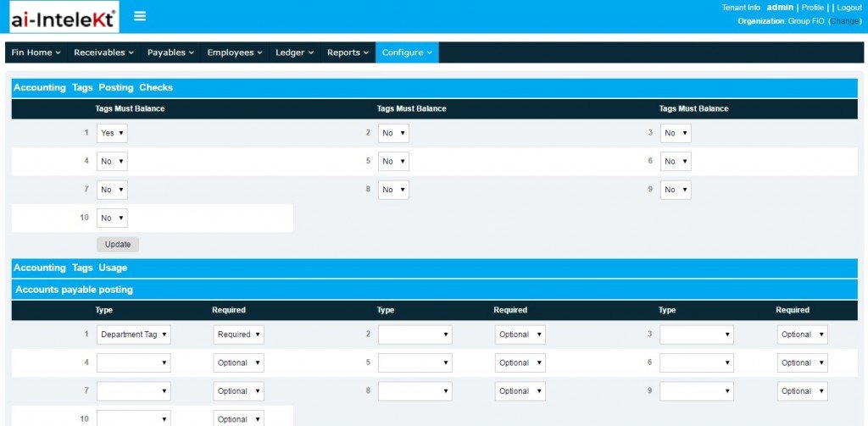The height and width of the screenshot is (426, 868).
Task: Open Optional dropdown for payable tag 5
Action: pyautogui.click(x=520, y=363)
